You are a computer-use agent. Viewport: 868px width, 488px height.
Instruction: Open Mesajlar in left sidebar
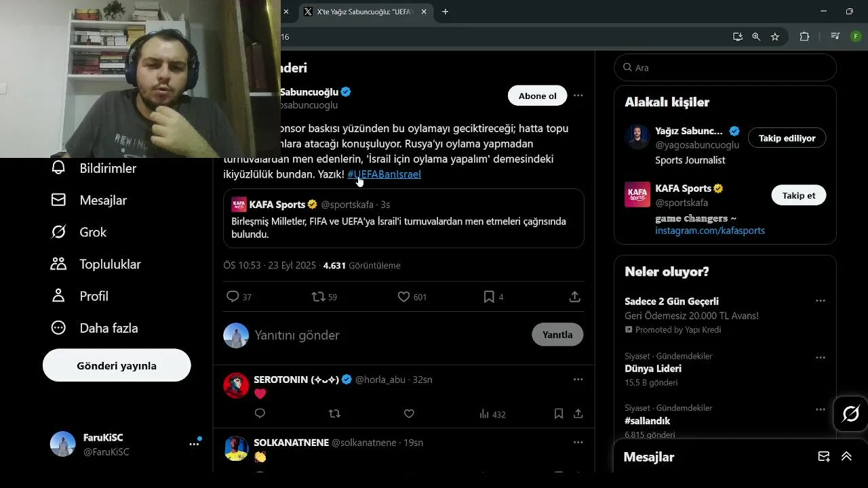(x=89, y=200)
